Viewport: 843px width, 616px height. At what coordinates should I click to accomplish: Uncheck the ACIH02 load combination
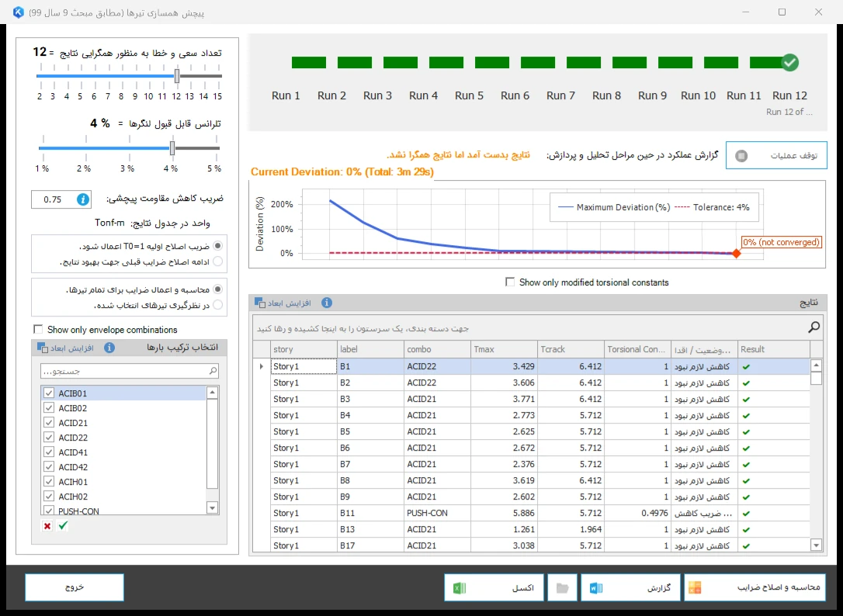tap(49, 497)
